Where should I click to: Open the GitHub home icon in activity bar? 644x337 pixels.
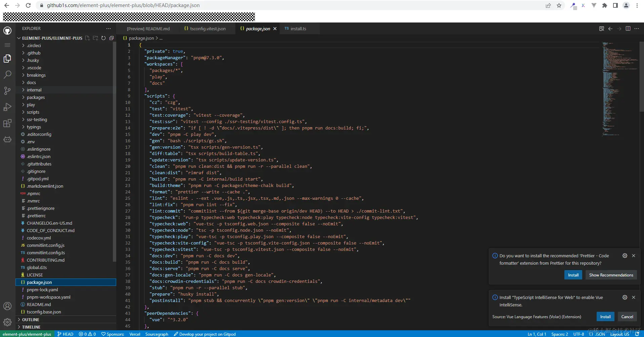[x=7, y=31]
